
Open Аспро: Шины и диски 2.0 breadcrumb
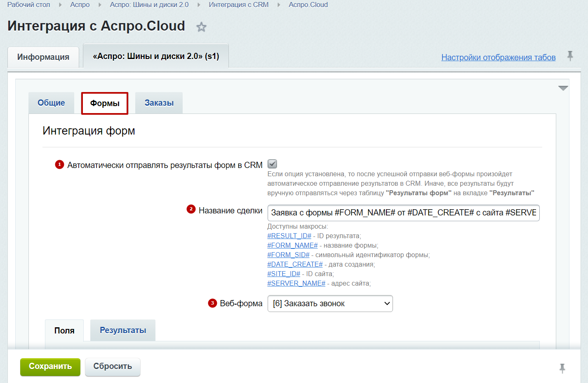coord(149,5)
